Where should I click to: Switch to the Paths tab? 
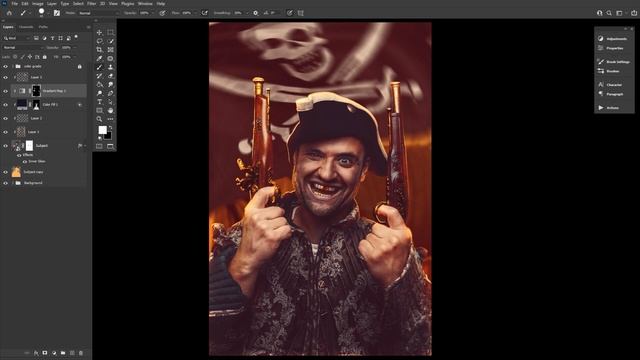pyautogui.click(x=43, y=27)
